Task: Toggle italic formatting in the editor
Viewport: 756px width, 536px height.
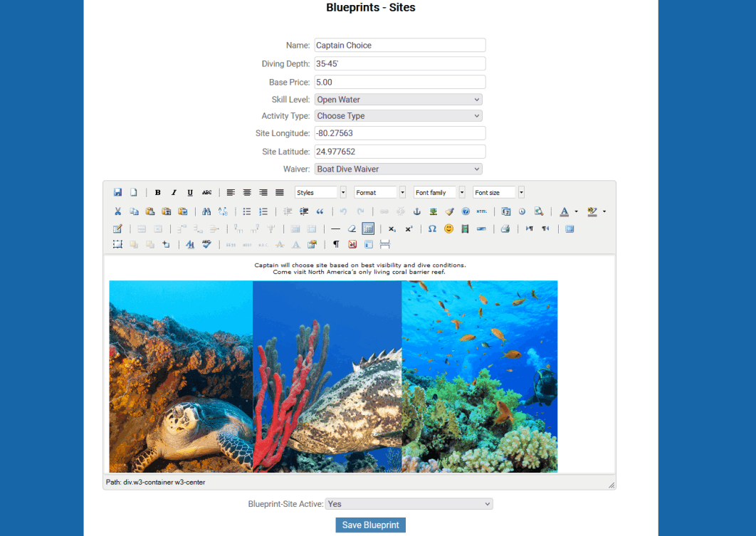Action: [x=174, y=193]
